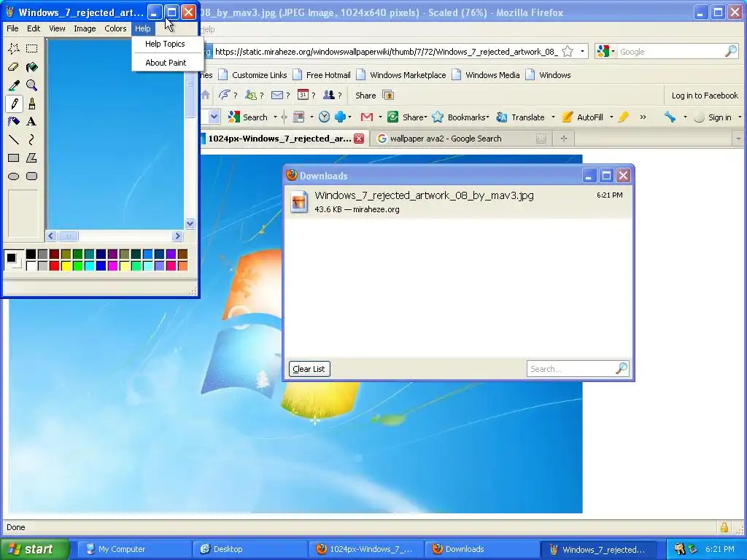Select the Polygon shape tool
Image resolution: width=747 pixels, height=560 pixels.
[32, 157]
